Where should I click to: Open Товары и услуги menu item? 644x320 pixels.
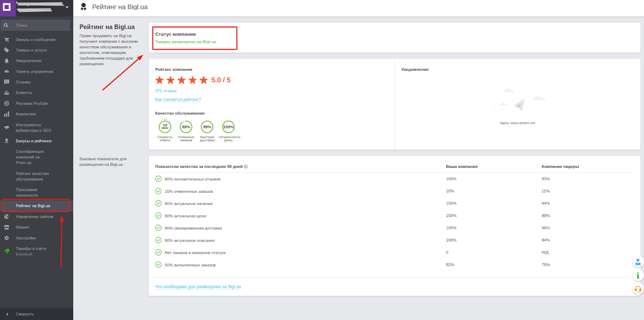pyautogui.click(x=31, y=50)
